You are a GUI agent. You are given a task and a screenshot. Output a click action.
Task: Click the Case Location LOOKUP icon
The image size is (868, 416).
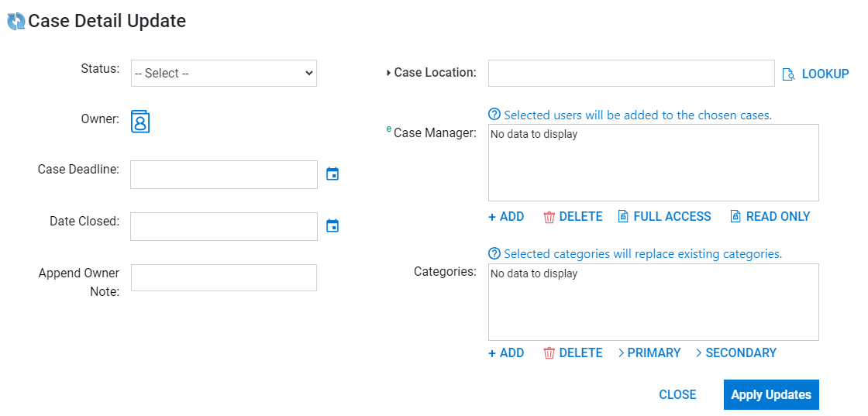pyautogui.click(x=788, y=74)
